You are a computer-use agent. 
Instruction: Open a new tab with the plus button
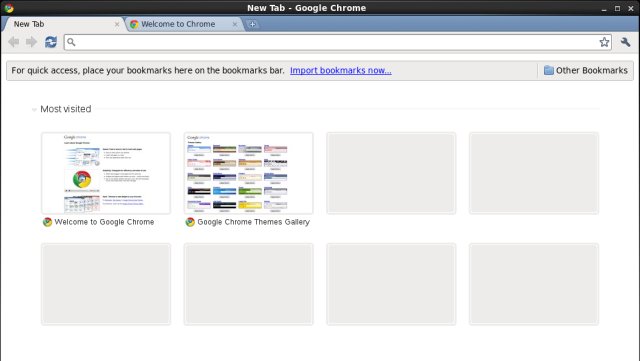[252, 24]
